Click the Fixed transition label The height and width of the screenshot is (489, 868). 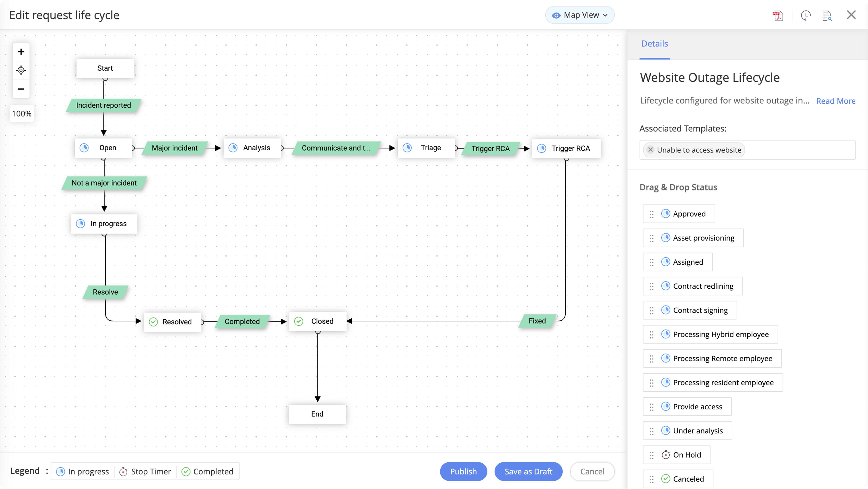pos(537,321)
